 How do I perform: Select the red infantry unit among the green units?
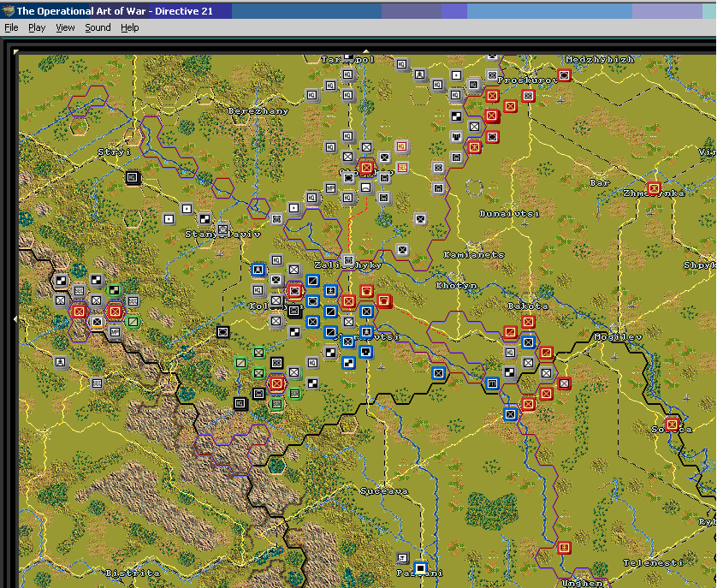(276, 383)
